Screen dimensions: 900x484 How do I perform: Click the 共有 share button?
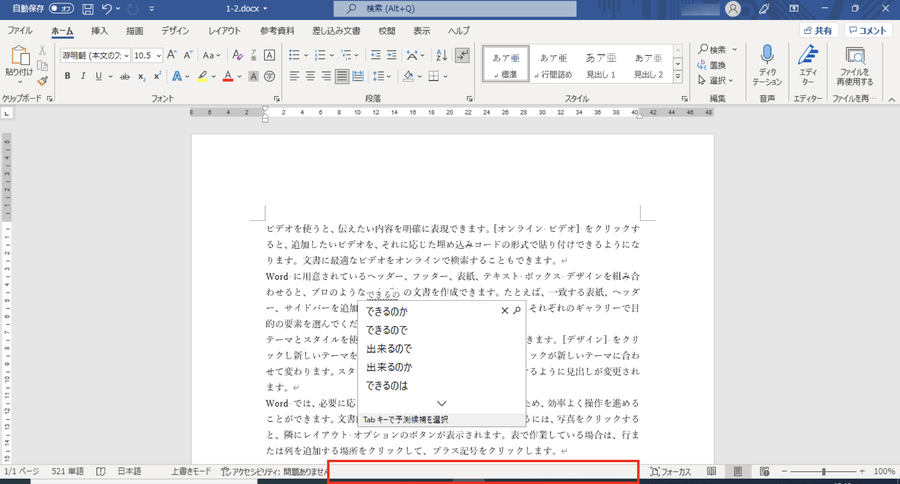tap(817, 31)
